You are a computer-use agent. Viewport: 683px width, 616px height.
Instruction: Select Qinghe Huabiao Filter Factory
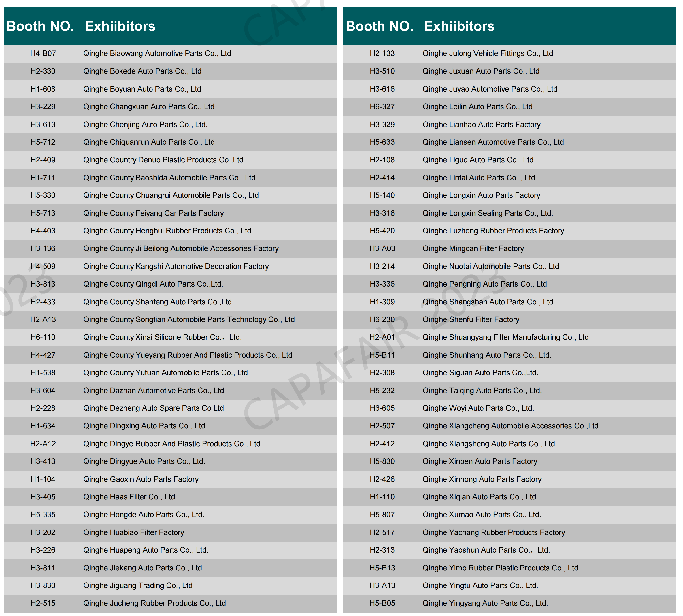pyautogui.click(x=134, y=532)
